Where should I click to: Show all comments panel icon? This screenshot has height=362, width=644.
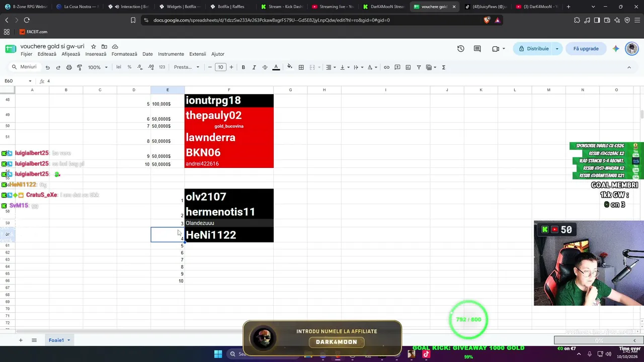477,49
